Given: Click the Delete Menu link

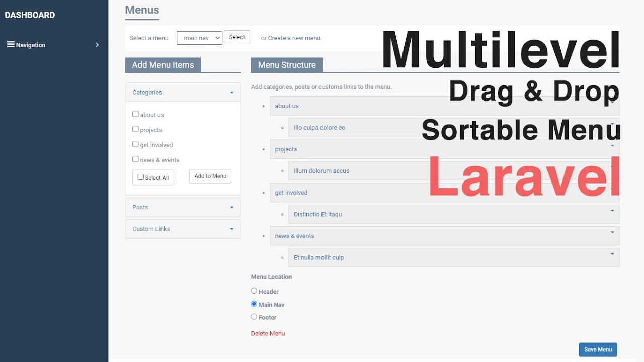Looking at the screenshot, I should (268, 333).
